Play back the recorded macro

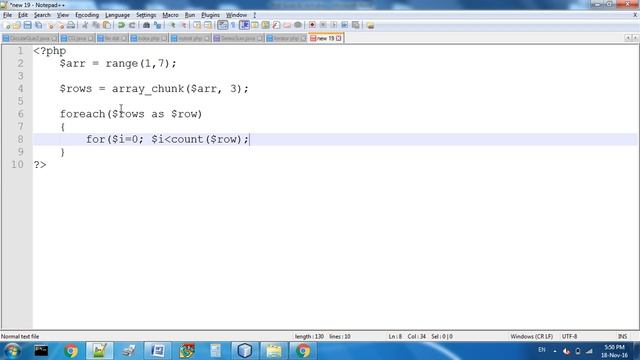pos(333,25)
